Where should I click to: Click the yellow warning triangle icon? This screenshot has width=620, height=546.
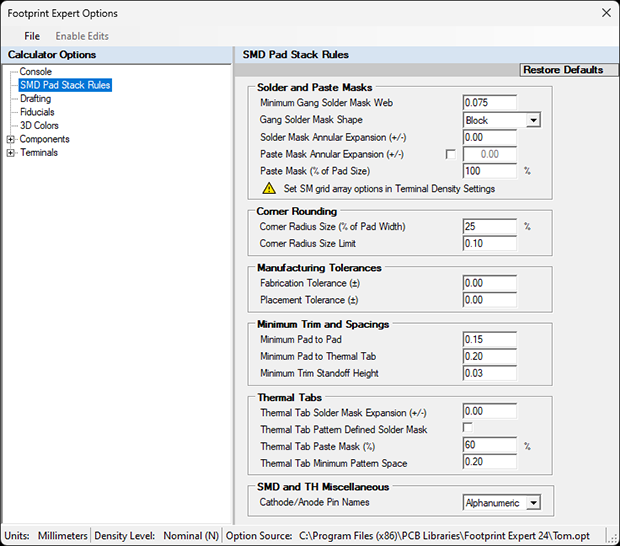[269, 188]
